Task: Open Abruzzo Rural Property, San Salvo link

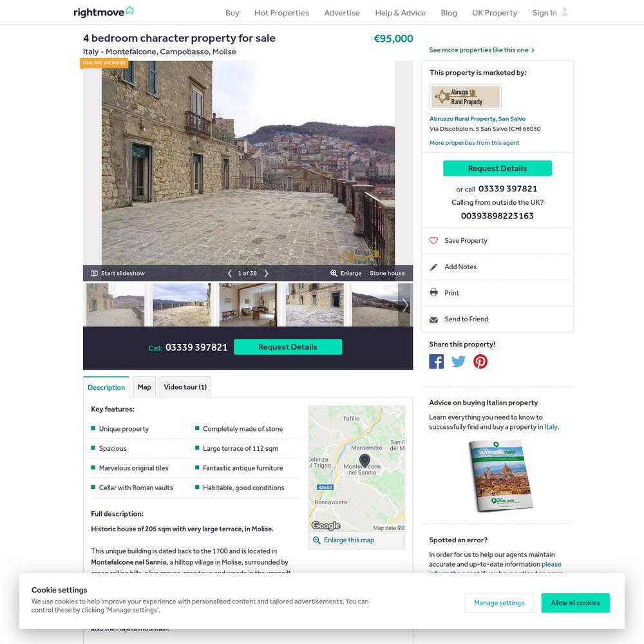Action: [477, 118]
